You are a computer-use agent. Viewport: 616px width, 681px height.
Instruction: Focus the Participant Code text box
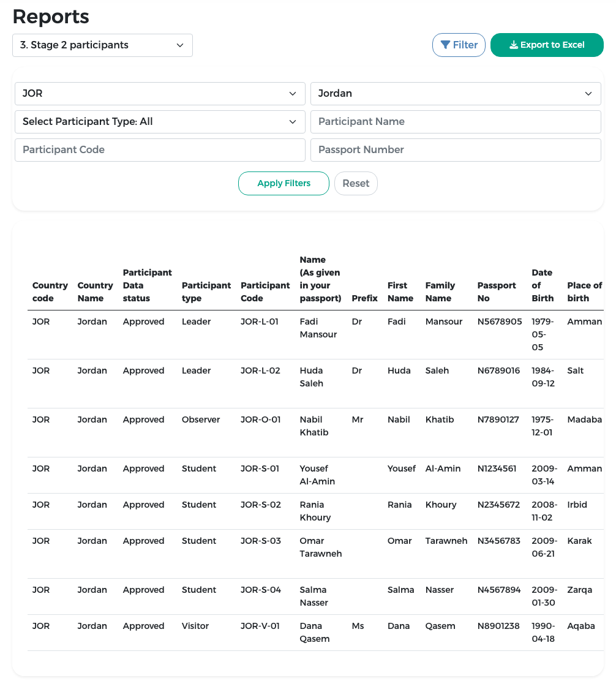[x=160, y=150]
